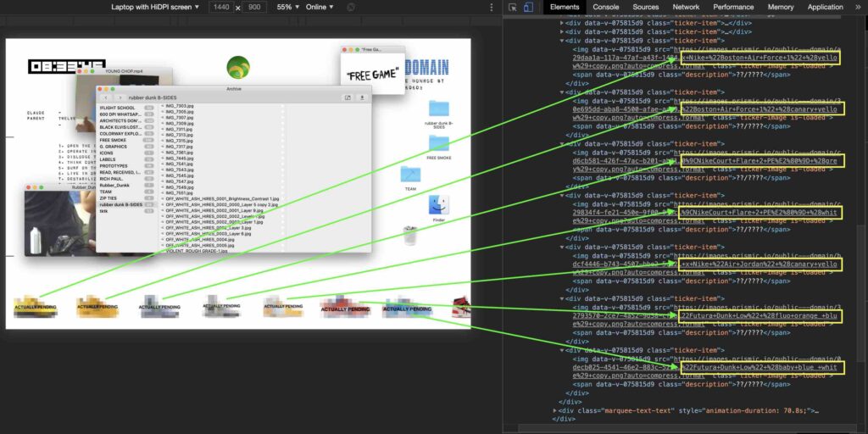Show more DevTools tabs with the chevron
This screenshot has height=434, width=868.
click(858, 7)
